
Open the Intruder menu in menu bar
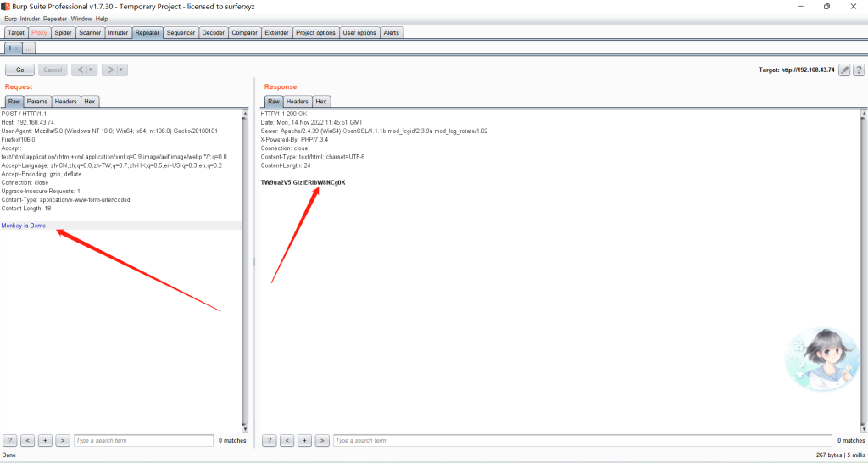pyautogui.click(x=31, y=18)
